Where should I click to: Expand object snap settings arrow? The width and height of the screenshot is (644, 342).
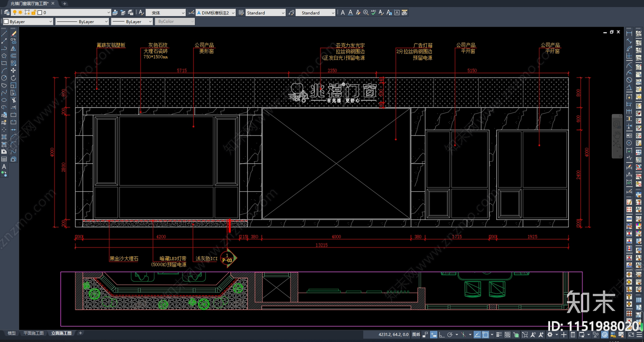pyautogui.click(x=492, y=334)
